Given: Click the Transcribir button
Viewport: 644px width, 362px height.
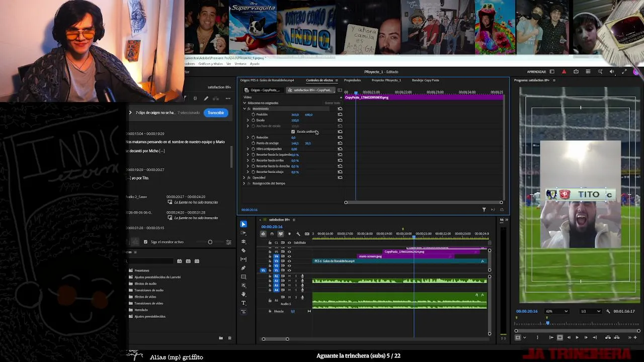Looking at the screenshot, I should (x=216, y=113).
